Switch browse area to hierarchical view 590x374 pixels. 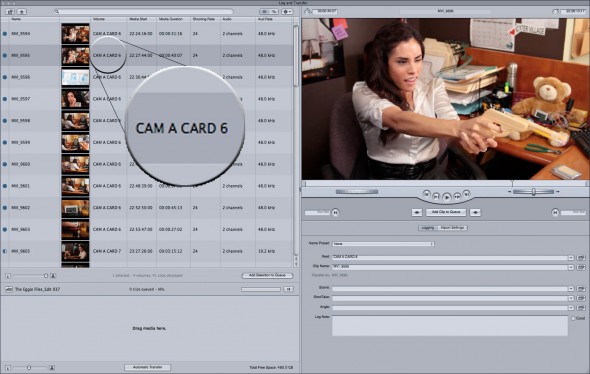[x=274, y=12]
